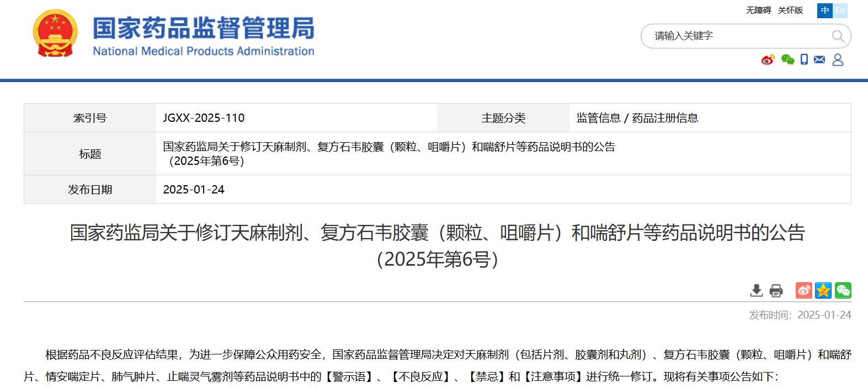Switch the language to Chinese with 中
The width and height of the screenshot is (868, 388).
[824, 10]
